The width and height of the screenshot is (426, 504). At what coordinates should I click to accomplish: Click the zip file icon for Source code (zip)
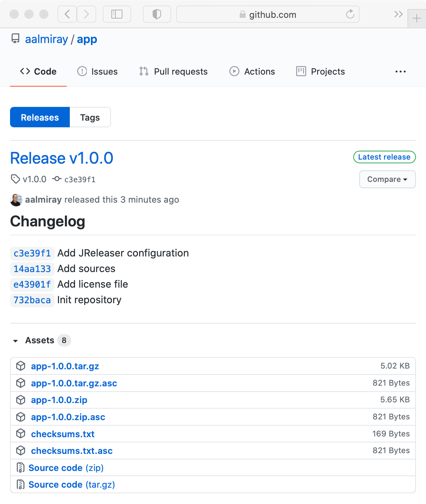[x=21, y=468]
